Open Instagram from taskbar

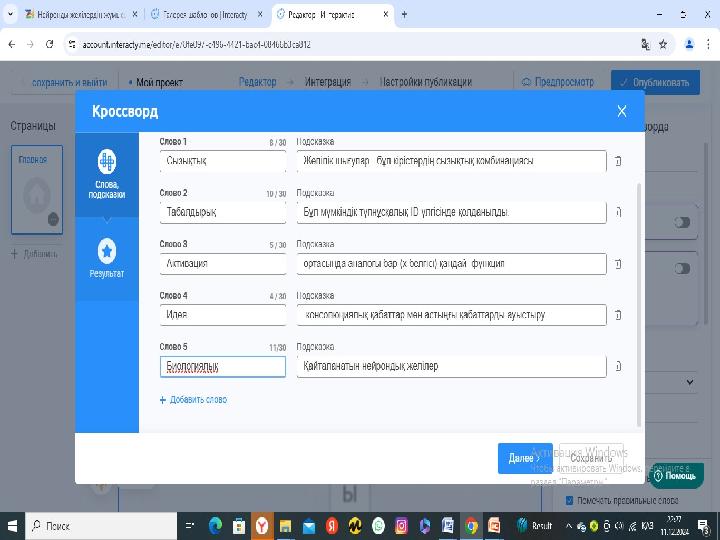click(x=401, y=526)
